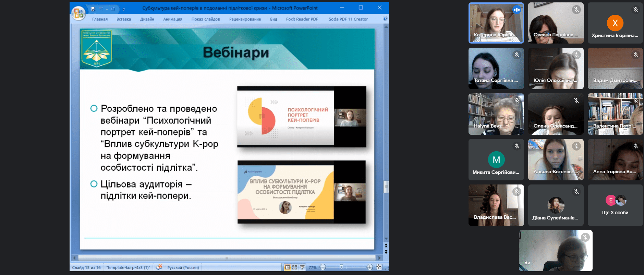
Task: Click the 77% zoom level button
Action: [x=312, y=267]
